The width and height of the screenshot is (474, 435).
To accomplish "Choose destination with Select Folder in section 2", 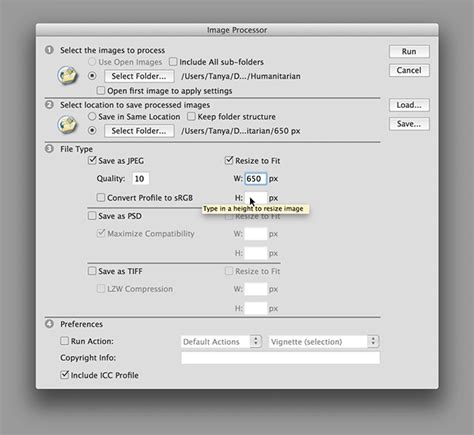I will [139, 131].
